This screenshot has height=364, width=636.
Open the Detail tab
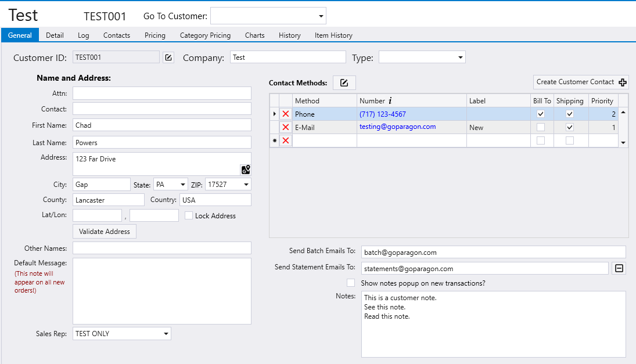click(x=55, y=35)
